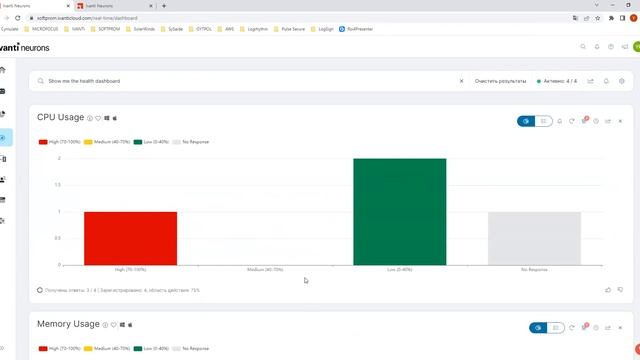
Task: Open notifications bell in Ivanti header
Action: [x=597, y=47]
